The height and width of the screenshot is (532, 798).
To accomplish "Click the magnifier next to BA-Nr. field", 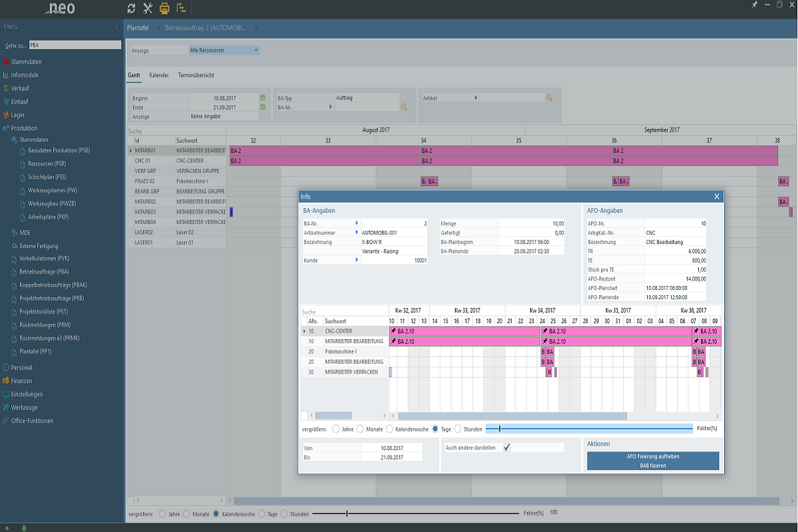I will (x=404, y=106).
